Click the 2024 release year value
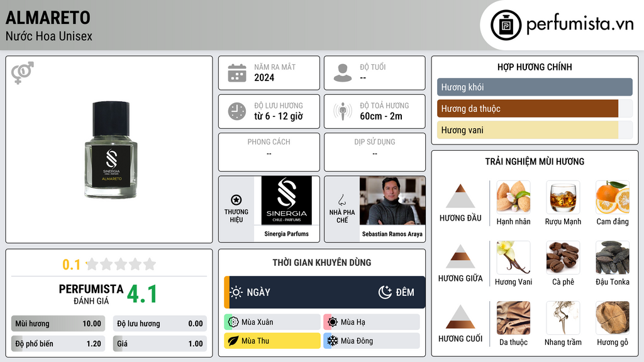The height and width of the screenshot is (362, 644). pyautogui.click(x=264, y=77)
